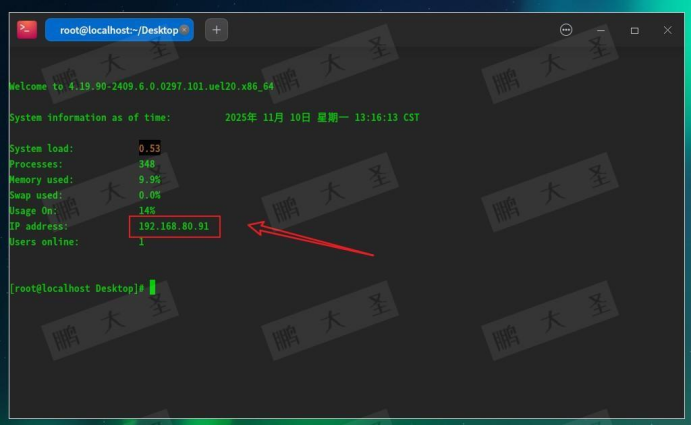Screen dimensions: 692x425
Task: Click the highlighted IP address 192.168.80.91
Action: tap(174, 226)
